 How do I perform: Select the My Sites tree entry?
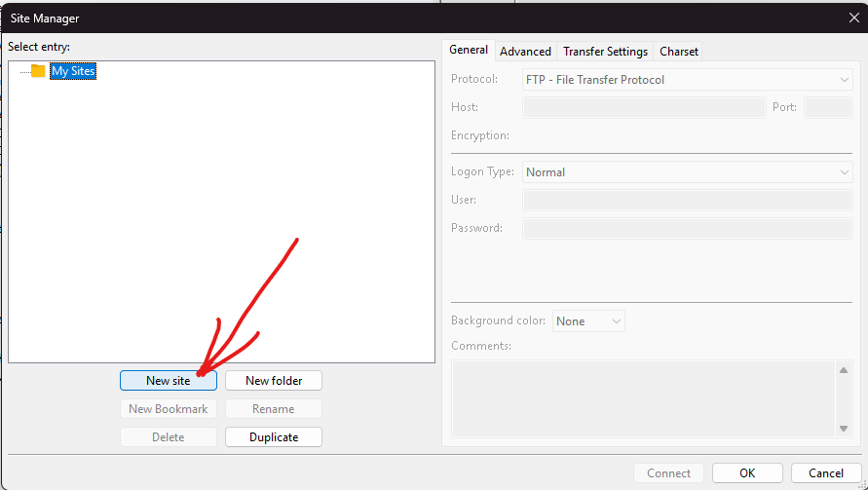tap(73, 71)
